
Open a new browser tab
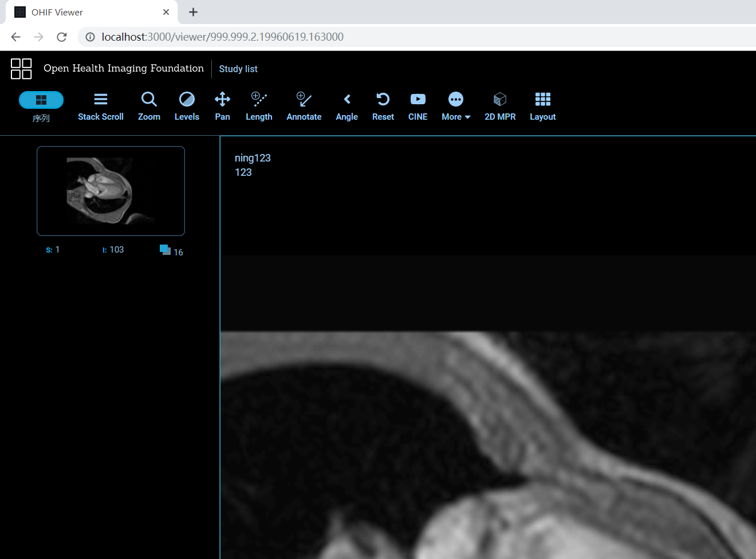coord(193,12)
